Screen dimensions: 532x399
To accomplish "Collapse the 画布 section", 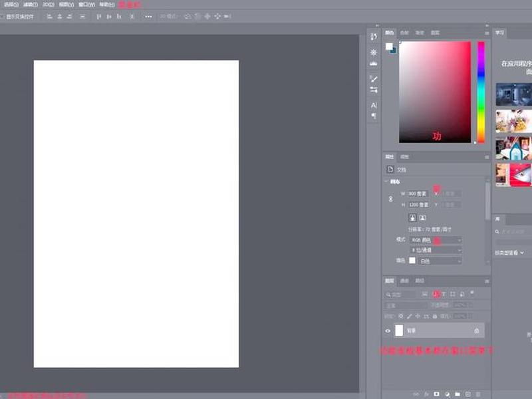I will 386,182.
